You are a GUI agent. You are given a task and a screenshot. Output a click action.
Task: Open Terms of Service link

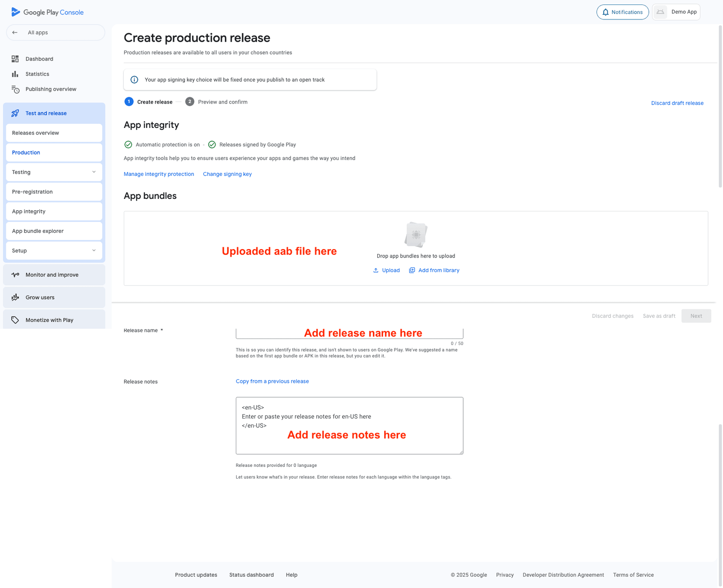click(633, 575)
